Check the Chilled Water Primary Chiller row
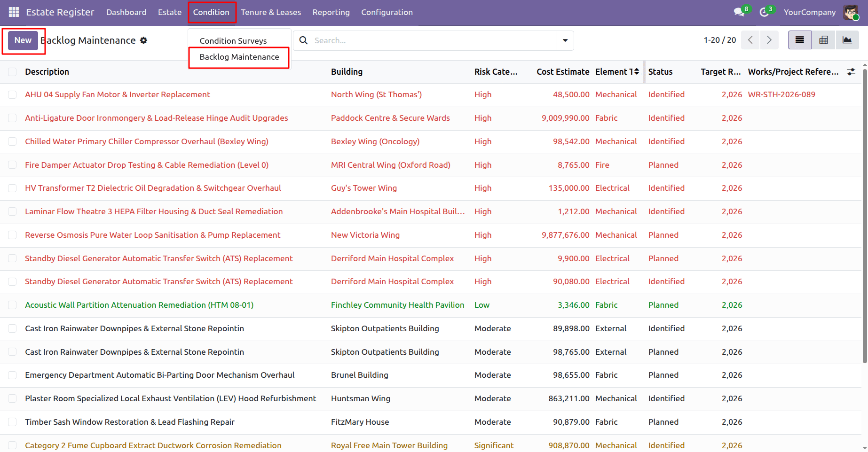The image size is (868, 452). coord(12,141)
